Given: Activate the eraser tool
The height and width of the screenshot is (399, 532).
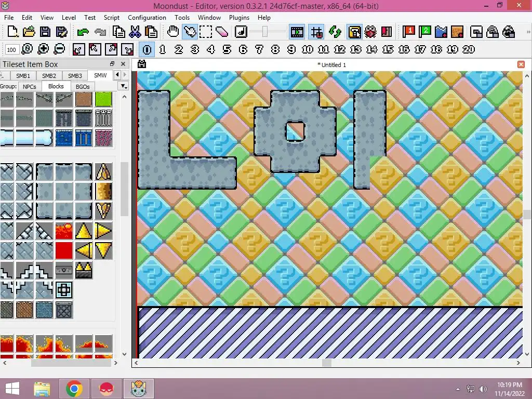Looking at the screenshot, I should [x=221, y=32].
